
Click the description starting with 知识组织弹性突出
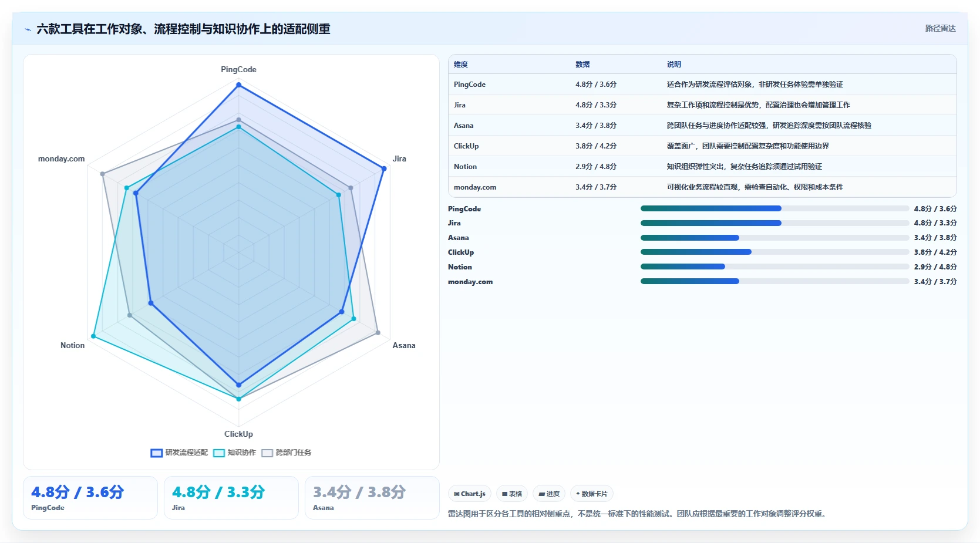click(745, 167)
